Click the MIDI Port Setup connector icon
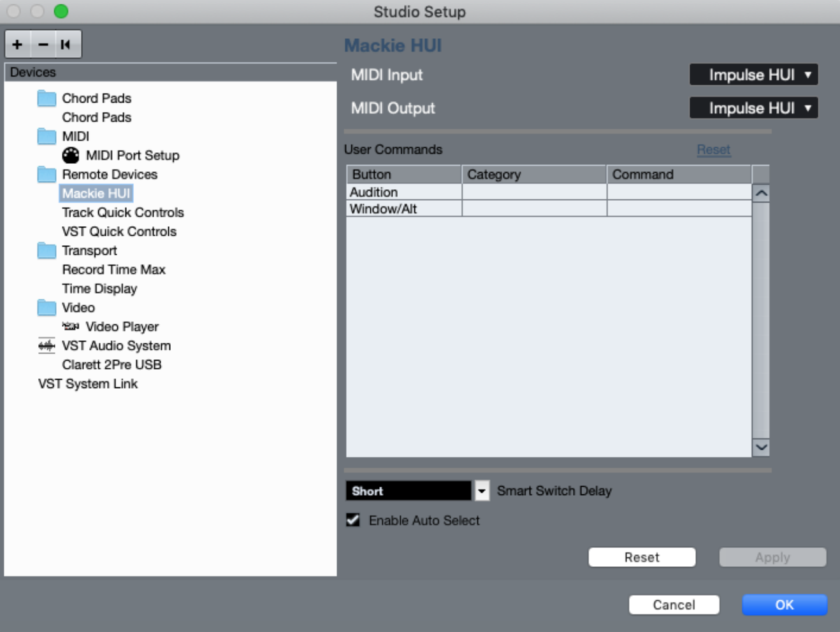Screen dimensions: 840x632 click(x=71, y=155)
